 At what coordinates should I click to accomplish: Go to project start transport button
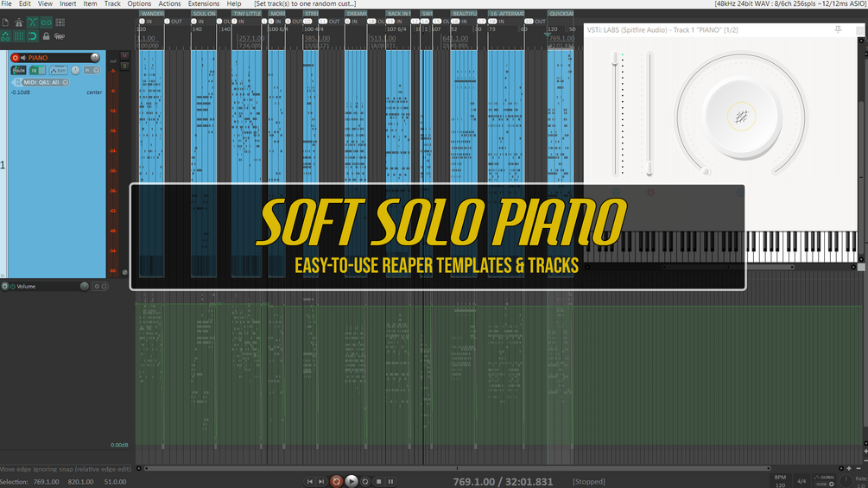tap(310, 481)
